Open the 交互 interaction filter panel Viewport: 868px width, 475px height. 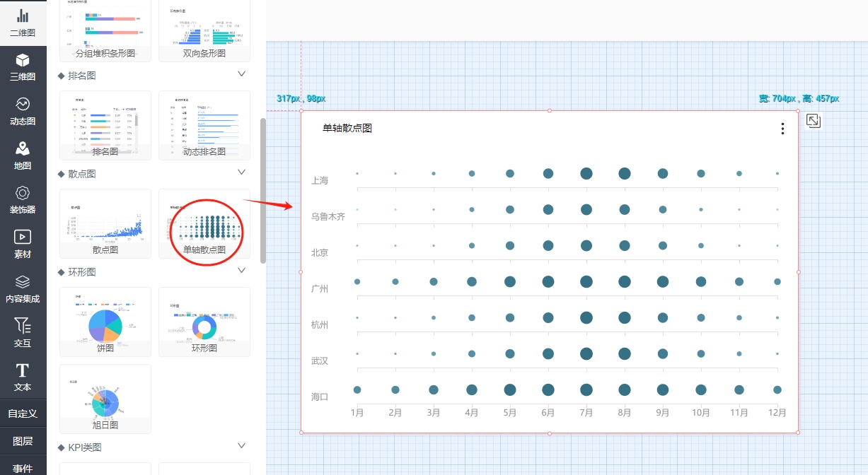coord(23,334)
